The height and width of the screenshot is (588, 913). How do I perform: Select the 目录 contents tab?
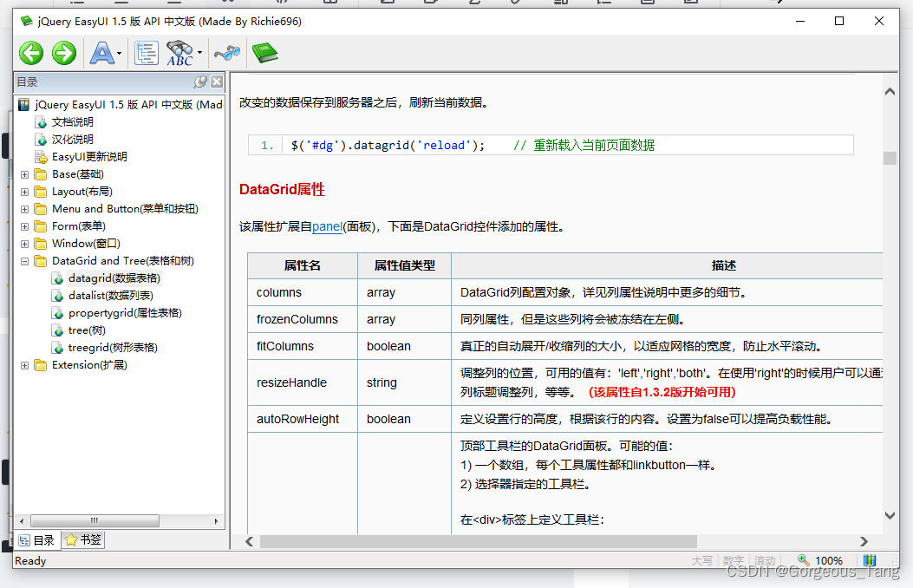pyautogui.click(x=36, y=539)
